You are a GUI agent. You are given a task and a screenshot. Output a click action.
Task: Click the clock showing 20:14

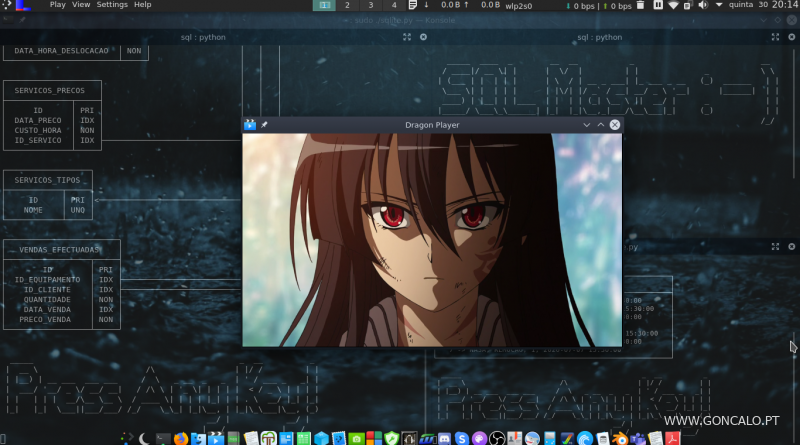point(783,5)
